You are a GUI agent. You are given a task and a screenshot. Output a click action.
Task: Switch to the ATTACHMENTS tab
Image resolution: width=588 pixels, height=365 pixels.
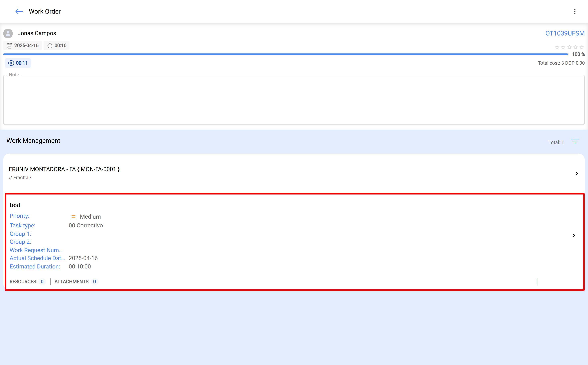tap(72, 281)
